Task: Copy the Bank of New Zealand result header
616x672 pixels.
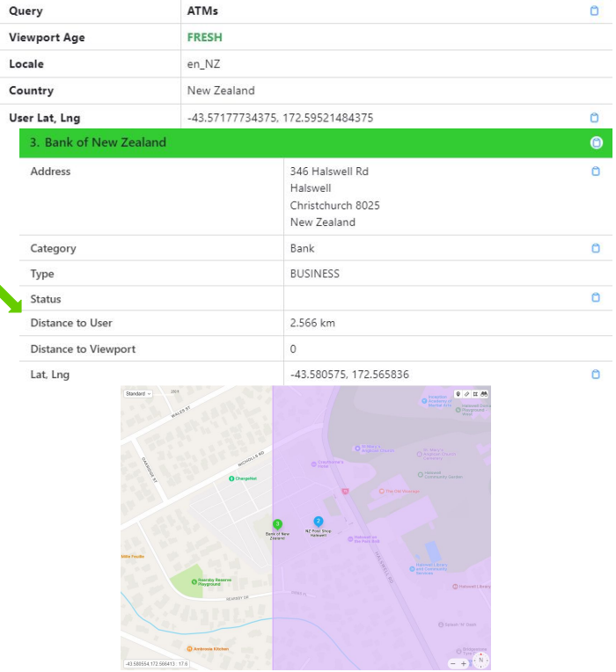Action: 597,142
